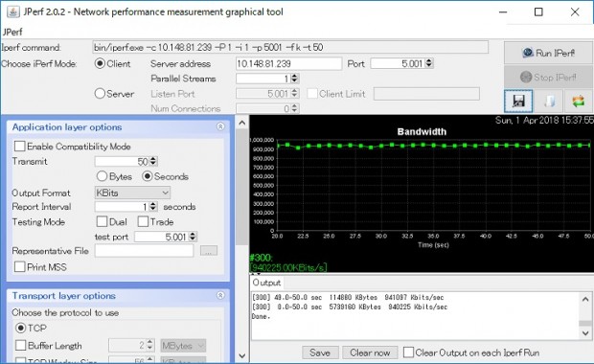The image size is (594, 364).
Task: Save the output log
Action: point(320,353)
